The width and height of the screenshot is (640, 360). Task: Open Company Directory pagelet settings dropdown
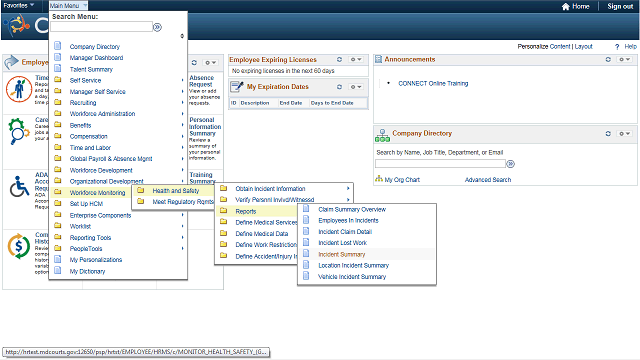624,133
